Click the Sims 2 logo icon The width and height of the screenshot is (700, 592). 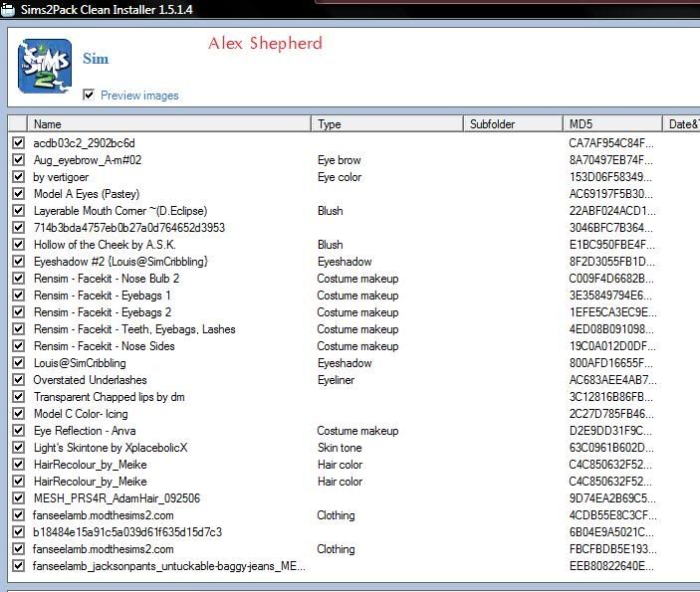click(45, 66)
